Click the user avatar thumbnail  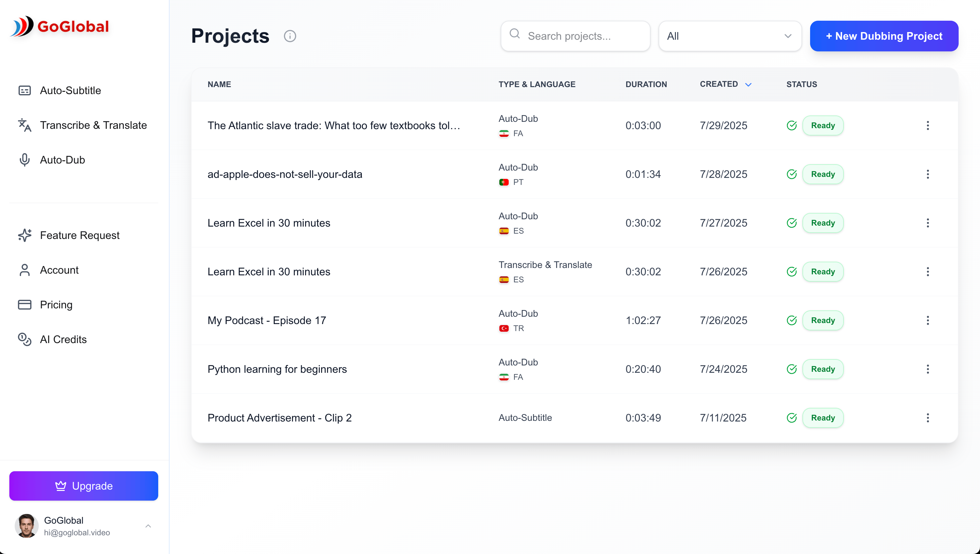[26, 526]
